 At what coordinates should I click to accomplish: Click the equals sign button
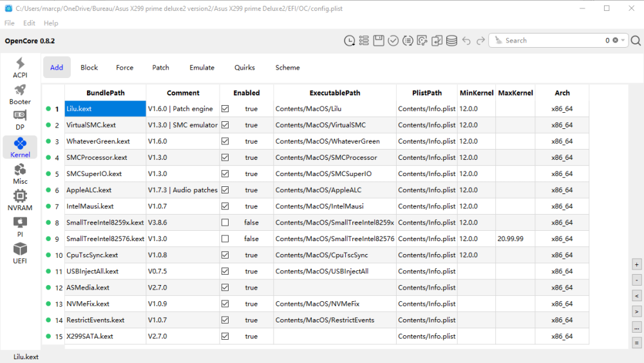(x=637, y=342)
